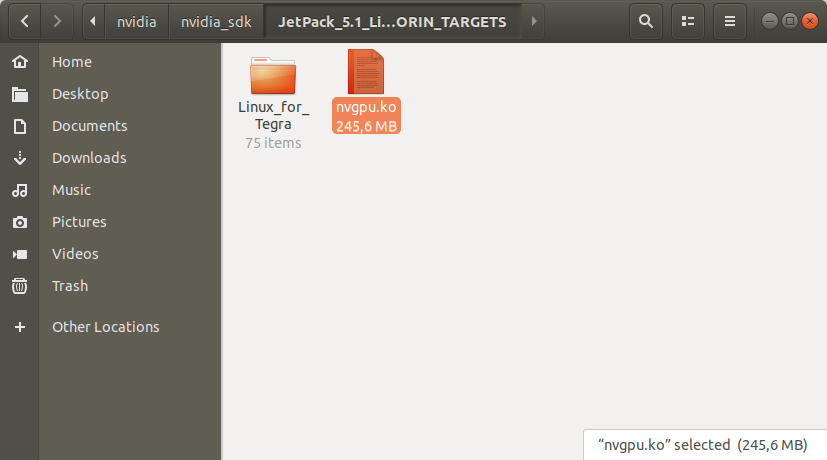827x460 pixels.
Task: Go to Documents in sidebar
Action: [90, 126]
